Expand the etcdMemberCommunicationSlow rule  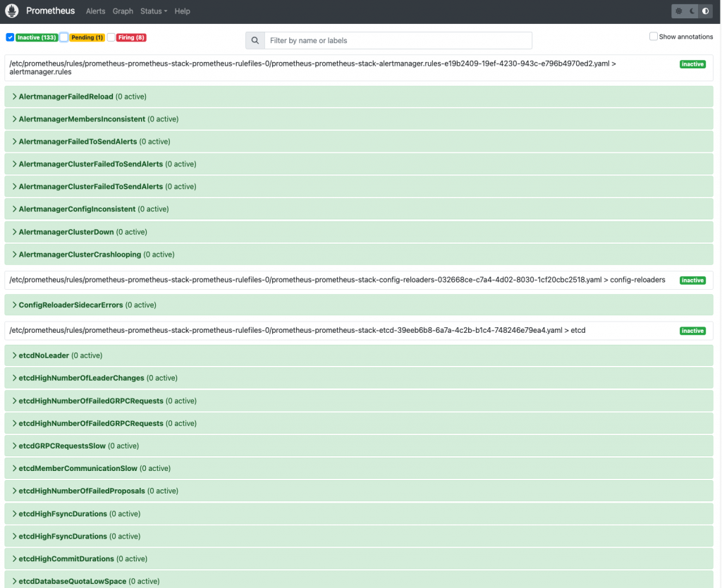[x=359, y=468]
